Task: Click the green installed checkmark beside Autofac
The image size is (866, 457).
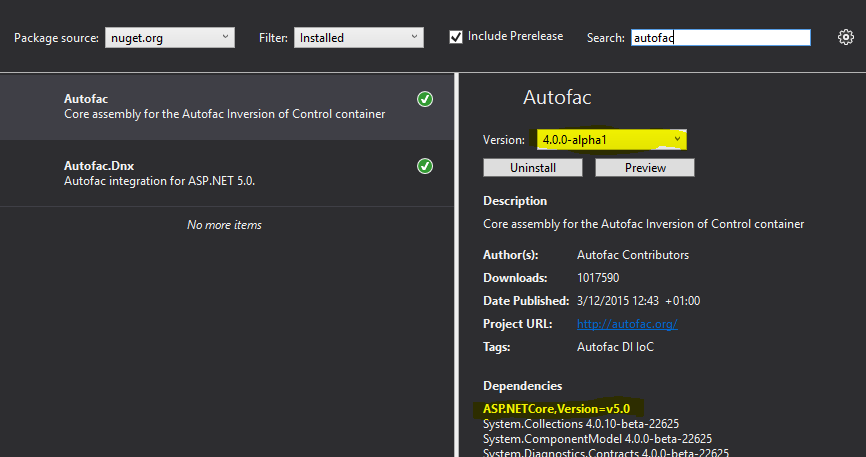Action: (425, 99)
